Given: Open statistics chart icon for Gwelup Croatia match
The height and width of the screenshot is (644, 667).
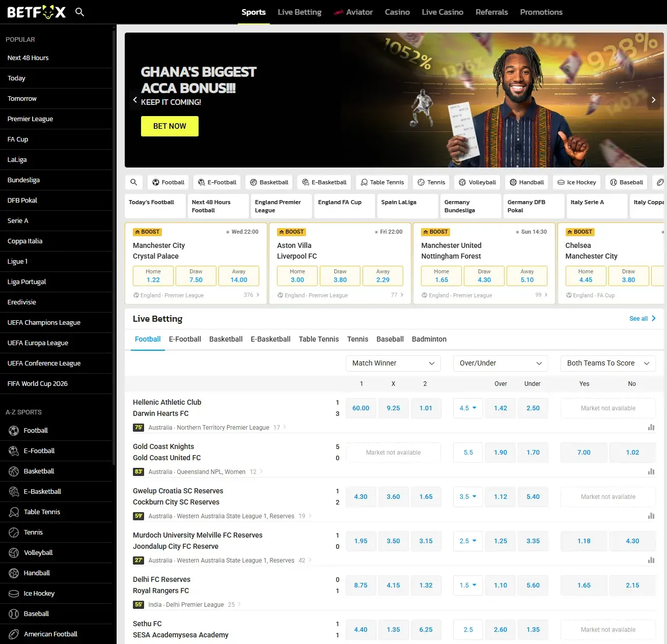Looking at the screenshot, I should coord(651,516).
